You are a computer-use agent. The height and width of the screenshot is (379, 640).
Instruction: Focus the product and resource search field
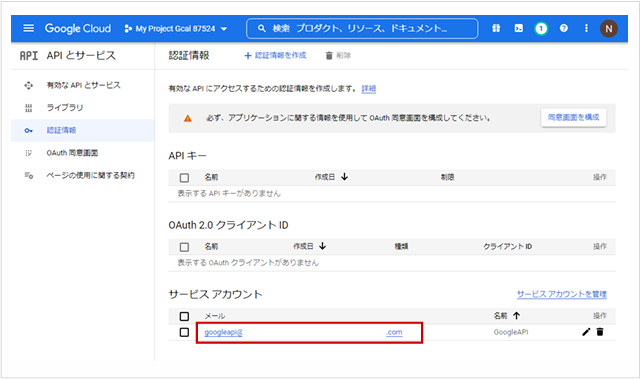click(362, 29)
